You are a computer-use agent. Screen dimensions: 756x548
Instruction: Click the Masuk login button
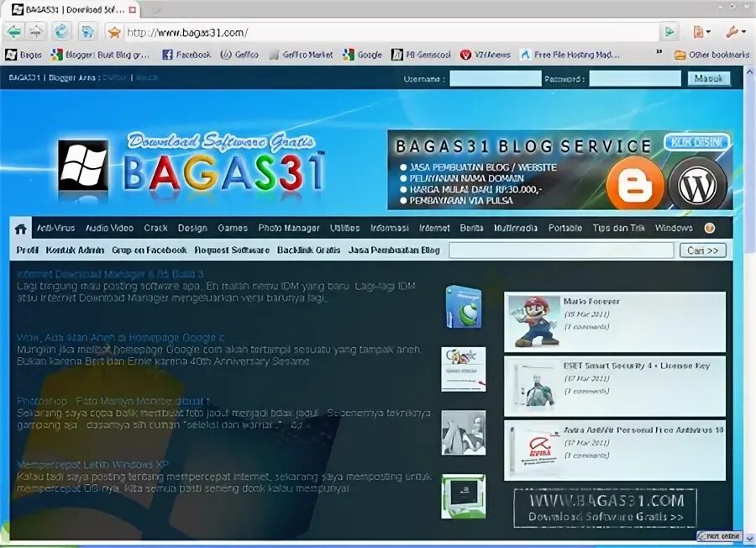709,79
